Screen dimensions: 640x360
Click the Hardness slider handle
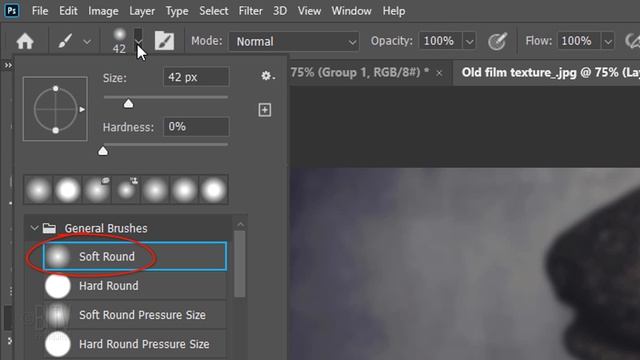coord(103,151)
